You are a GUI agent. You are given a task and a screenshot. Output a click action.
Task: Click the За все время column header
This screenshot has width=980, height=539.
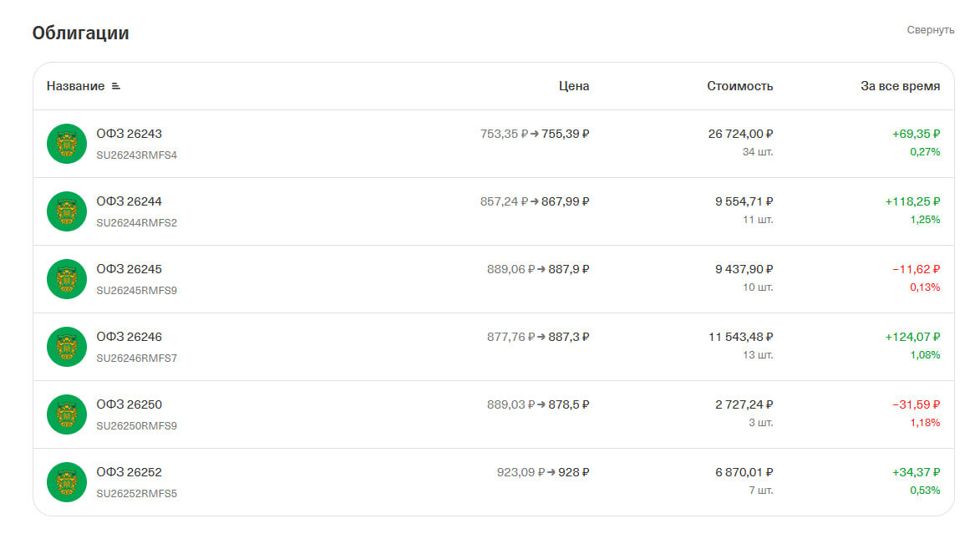pyautogui.click(x=900, y=86)
